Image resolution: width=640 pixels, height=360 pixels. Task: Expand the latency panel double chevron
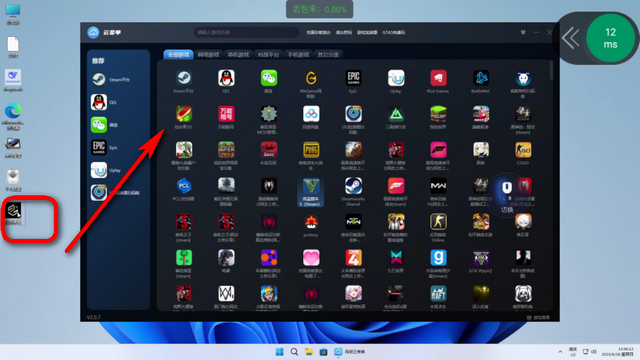pos(571,38)
